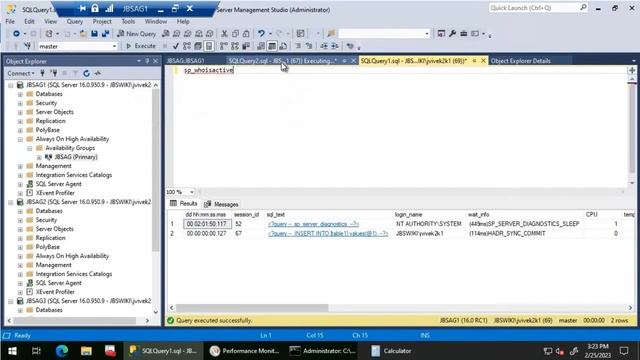Expand the Security folder under JBSAG2
The width and height of the screenshot is (640, 360).
pos(20,220)
